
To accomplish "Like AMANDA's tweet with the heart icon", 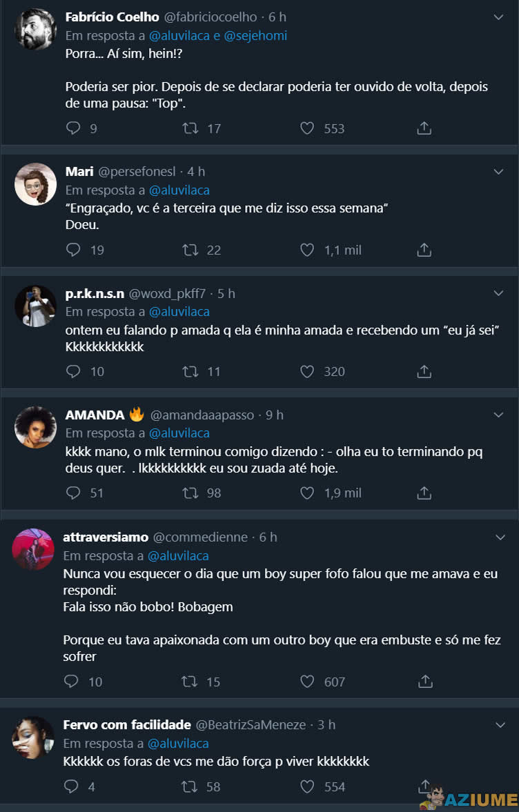I will [x=307, y=493].
